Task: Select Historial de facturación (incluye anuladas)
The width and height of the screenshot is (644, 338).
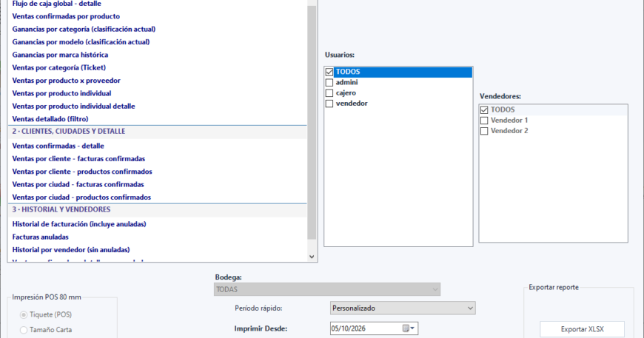Action: point(79,224)
